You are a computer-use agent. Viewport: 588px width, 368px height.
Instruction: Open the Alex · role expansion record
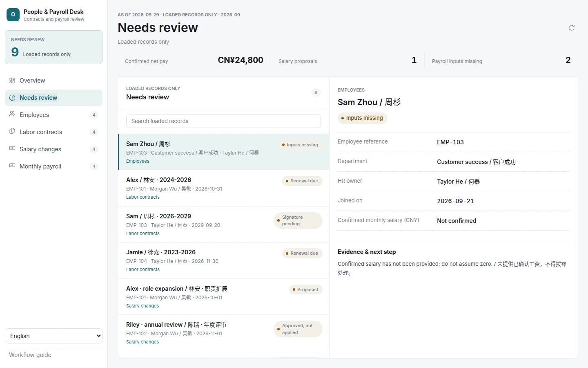pyautogui.click(x=223, y=297)
